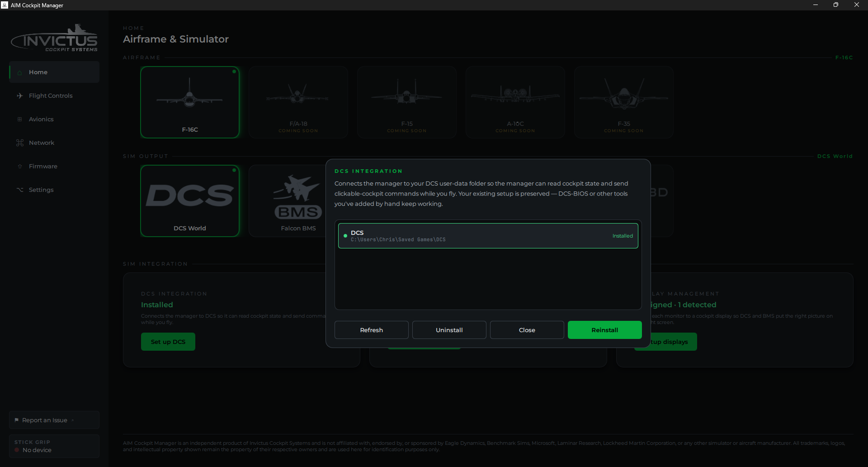Click the app icon in the title bar
868x467 pixels.
tap(5, 5)
